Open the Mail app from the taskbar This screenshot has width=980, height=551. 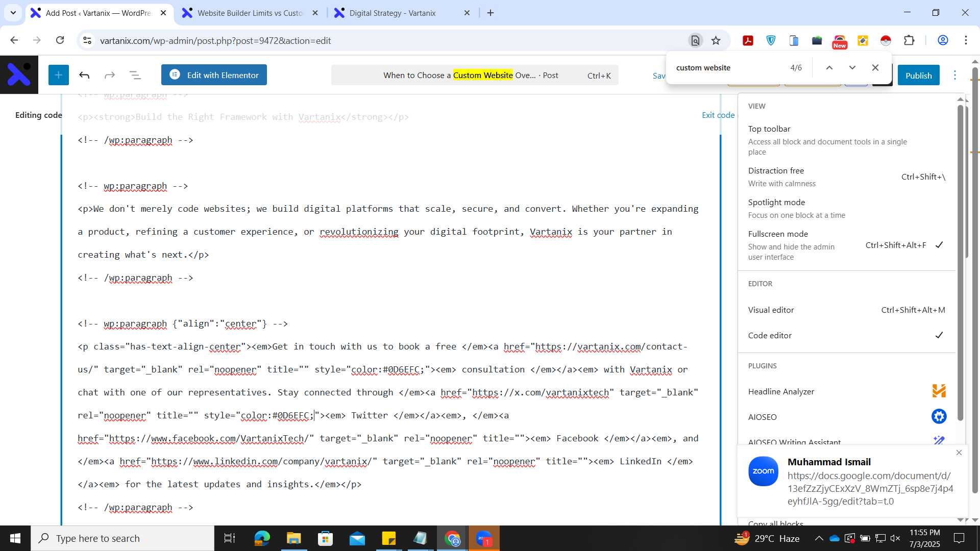coord(357,538)
